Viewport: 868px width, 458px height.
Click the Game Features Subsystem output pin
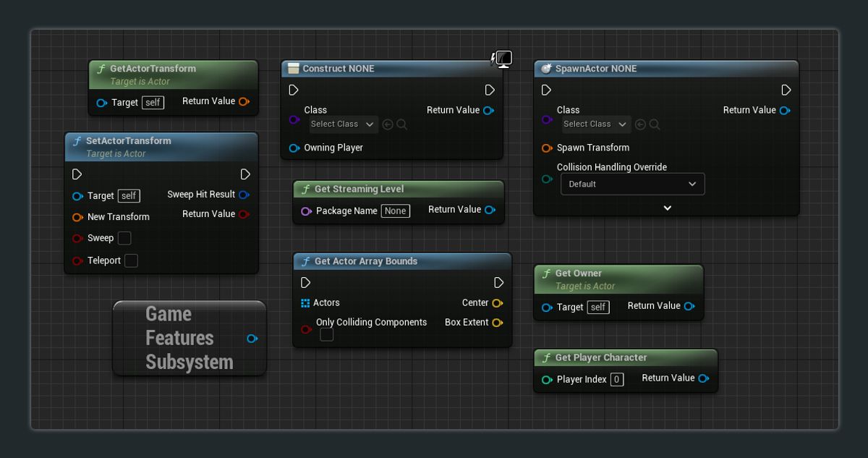pos(252,338)
